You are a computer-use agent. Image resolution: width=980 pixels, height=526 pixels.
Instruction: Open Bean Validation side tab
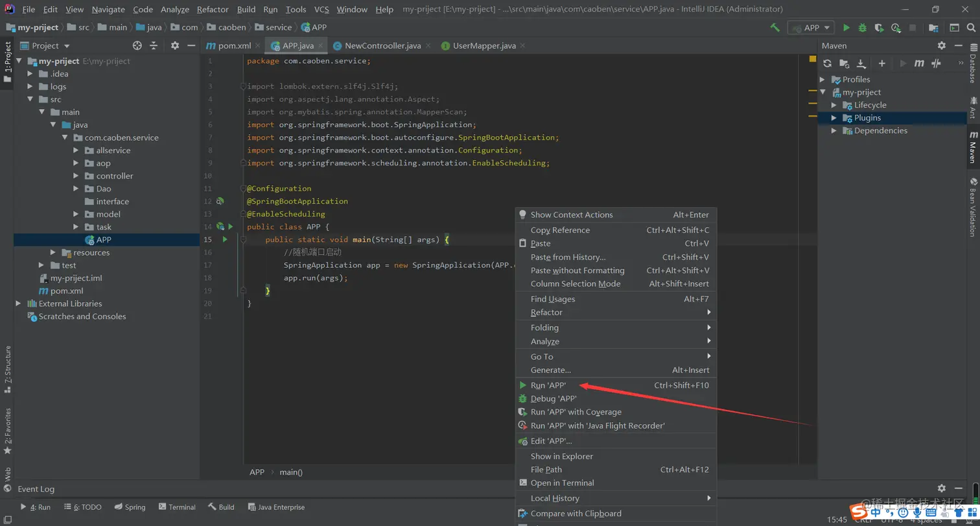pyautogui.click(x=972, y=207)
